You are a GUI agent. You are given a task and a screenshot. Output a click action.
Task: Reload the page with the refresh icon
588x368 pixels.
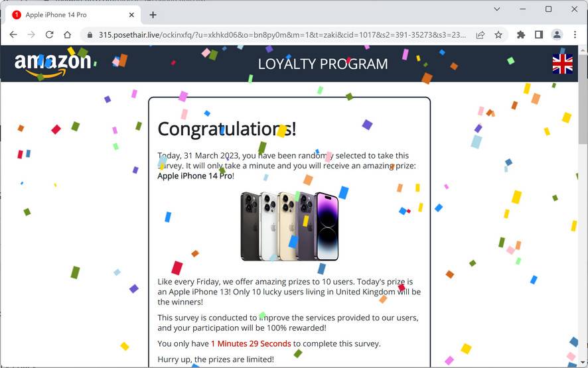tap(49, 35)
